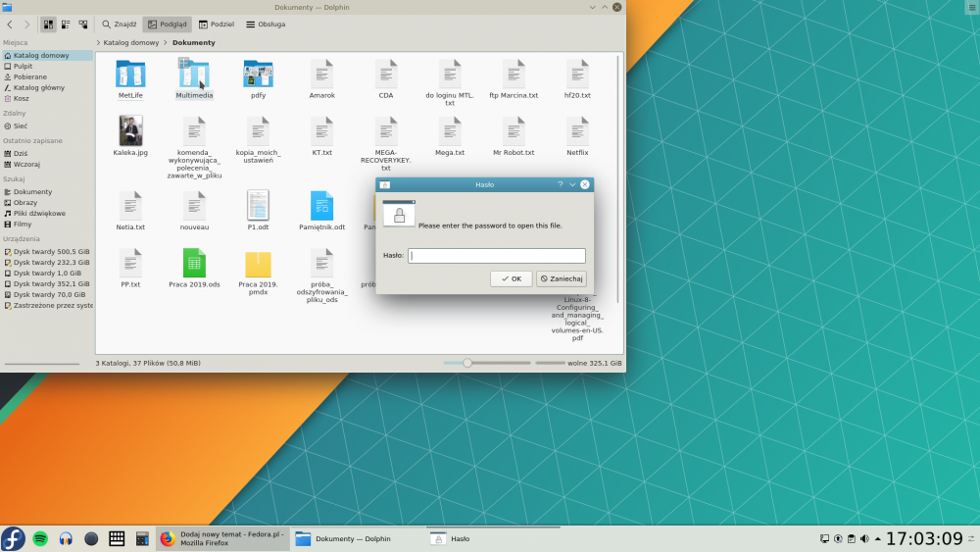Split the view with Podziel
Screen dimensions: 980x552
click(217, 25)
